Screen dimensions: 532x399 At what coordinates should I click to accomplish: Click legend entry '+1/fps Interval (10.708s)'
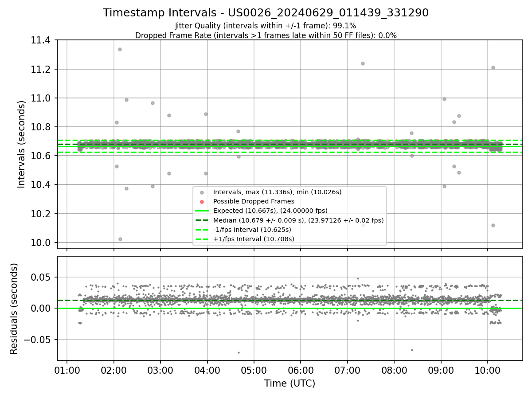pyautogui.click(x=254, y=239)
